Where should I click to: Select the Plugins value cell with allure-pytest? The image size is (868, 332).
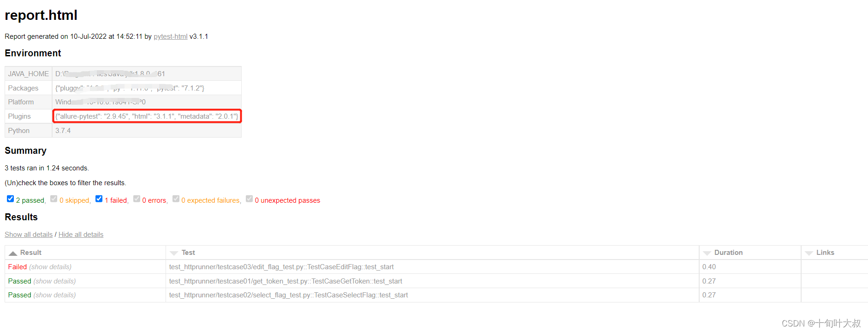pos(147,116)
